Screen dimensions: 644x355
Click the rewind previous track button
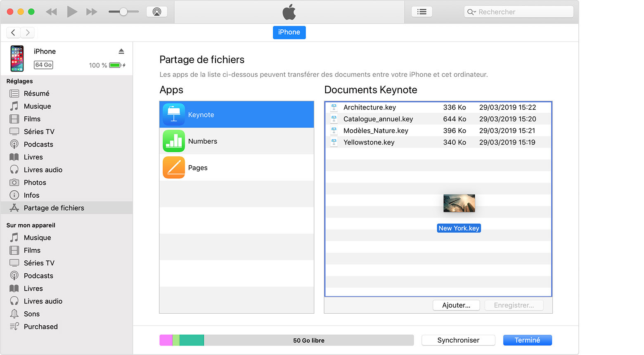click(x=51, y=12)
